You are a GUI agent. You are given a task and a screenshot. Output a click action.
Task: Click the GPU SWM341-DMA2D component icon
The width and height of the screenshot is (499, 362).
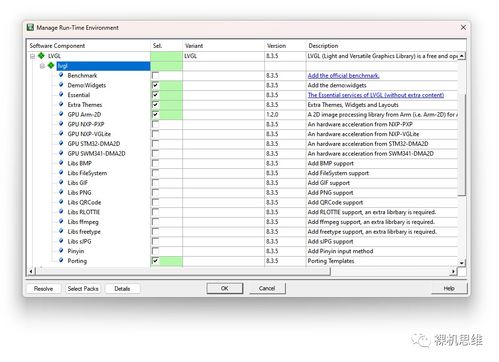61,153
